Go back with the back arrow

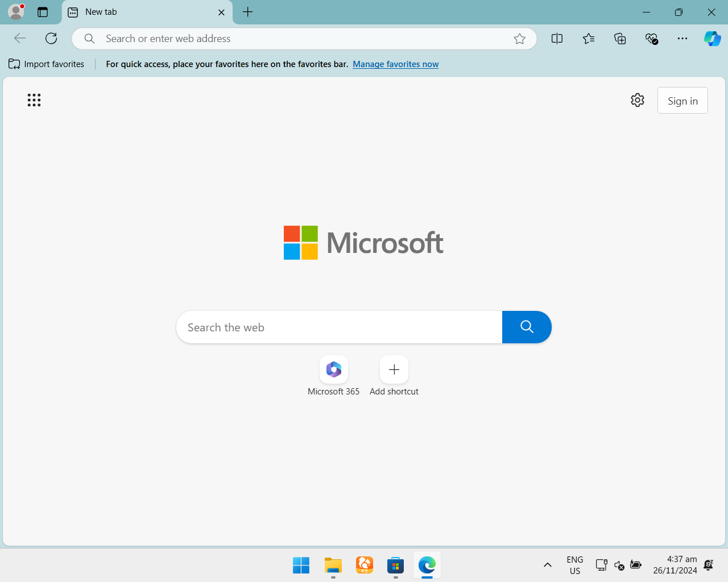coord(20,38)
